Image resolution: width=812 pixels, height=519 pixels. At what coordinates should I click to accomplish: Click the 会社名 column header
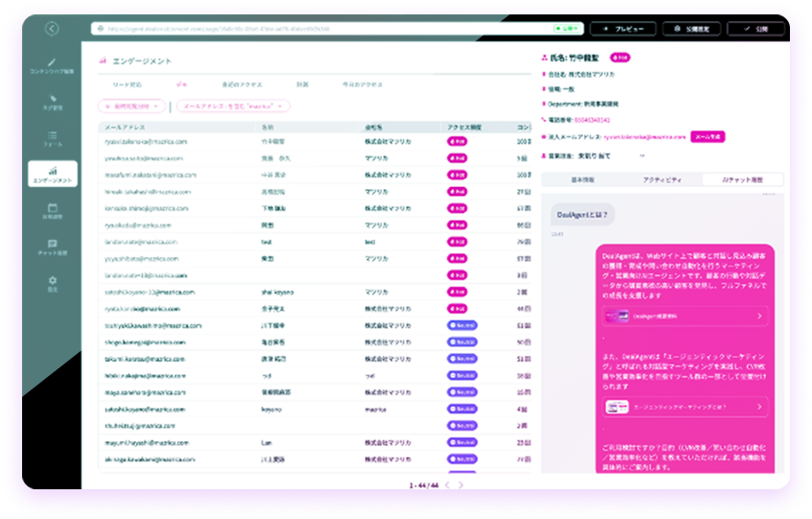click(373, 127)
